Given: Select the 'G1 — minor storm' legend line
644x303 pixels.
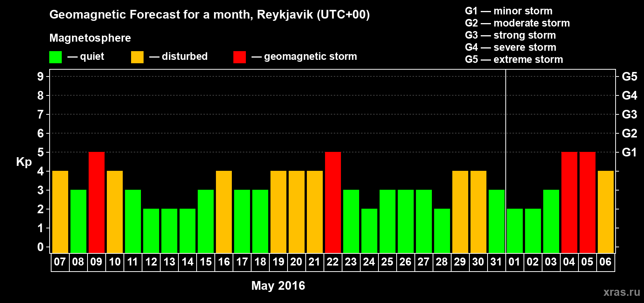Looking at the screenshot, I should coord(508,11).
